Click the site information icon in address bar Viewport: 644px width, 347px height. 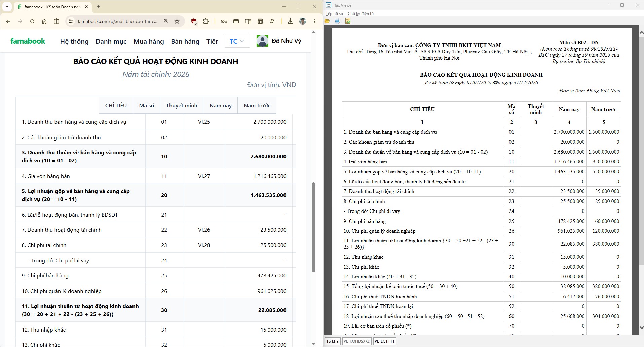click(71, 21)
